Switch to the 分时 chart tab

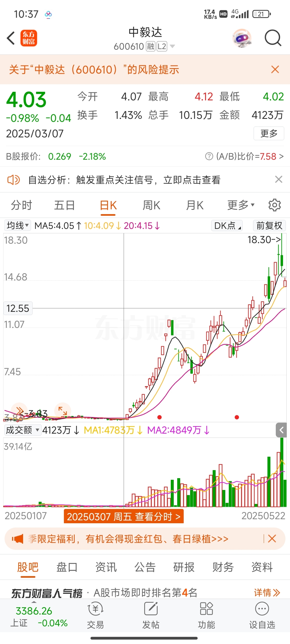[21, 206]
